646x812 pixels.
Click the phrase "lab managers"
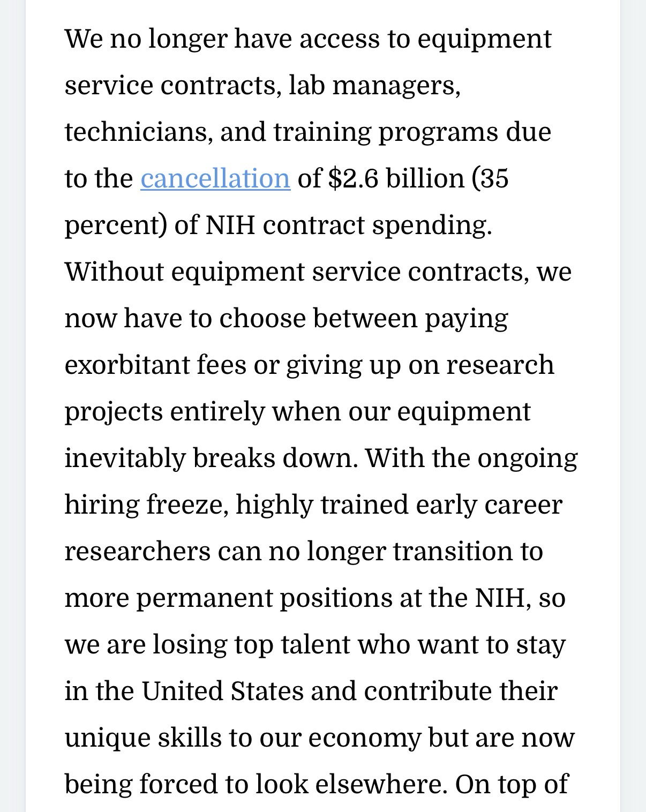click(x=374, y=85)
